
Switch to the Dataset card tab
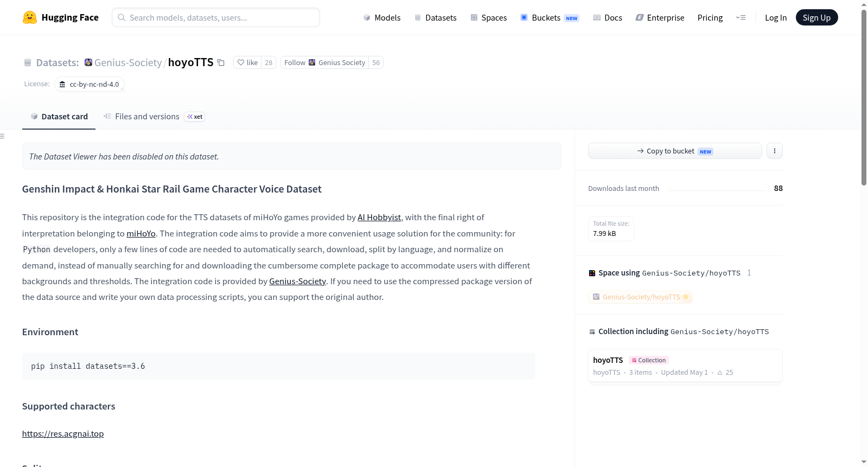pos(59,117)
